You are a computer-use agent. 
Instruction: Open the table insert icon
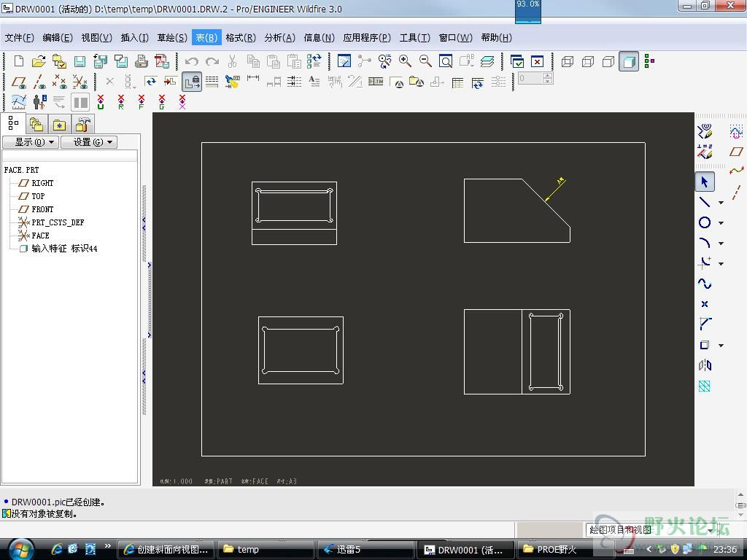coord(457,82)
